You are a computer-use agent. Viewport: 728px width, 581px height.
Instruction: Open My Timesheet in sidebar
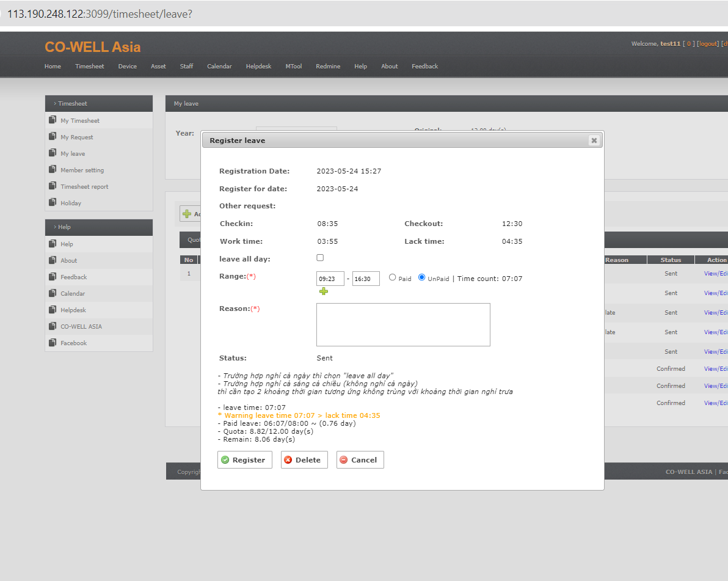point(80,121)
